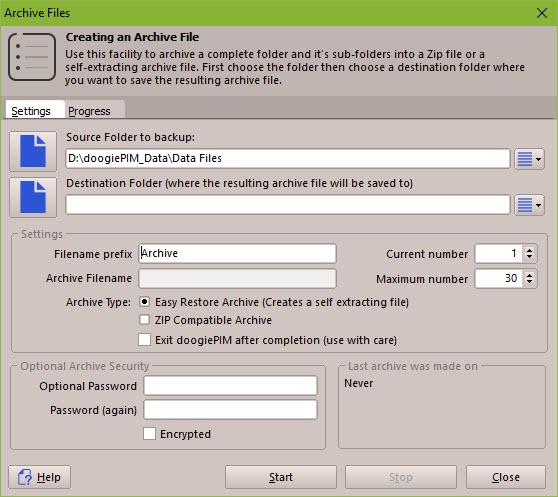558x497 pixels.
Task: Open Source Folder history dropdown
Action: point(530,159)
